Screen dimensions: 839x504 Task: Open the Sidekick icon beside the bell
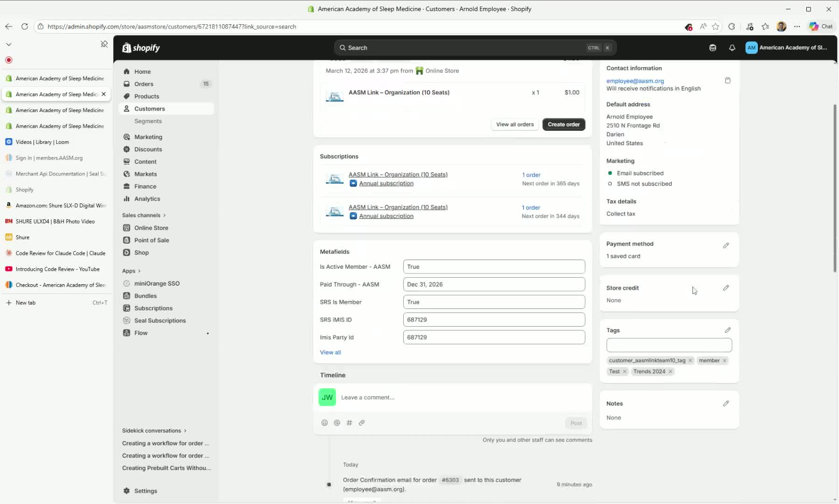tap(713, 48)
